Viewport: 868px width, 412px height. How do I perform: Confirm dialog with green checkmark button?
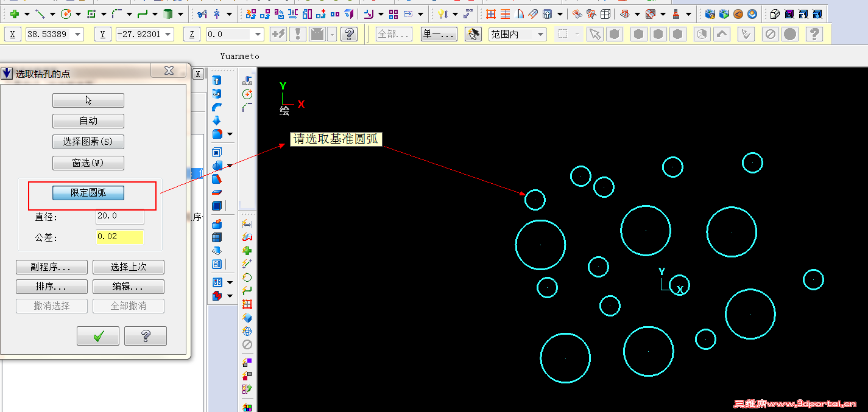[98, 336]
